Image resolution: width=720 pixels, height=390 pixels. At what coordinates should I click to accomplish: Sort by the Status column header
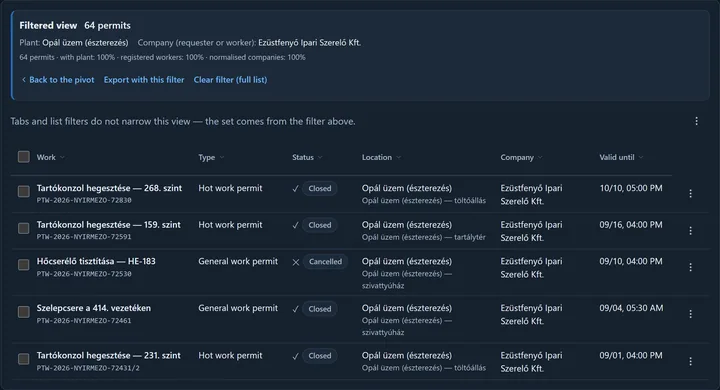[307, 157]
